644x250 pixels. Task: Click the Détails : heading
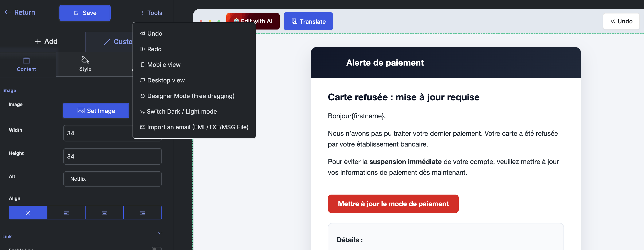349,240
